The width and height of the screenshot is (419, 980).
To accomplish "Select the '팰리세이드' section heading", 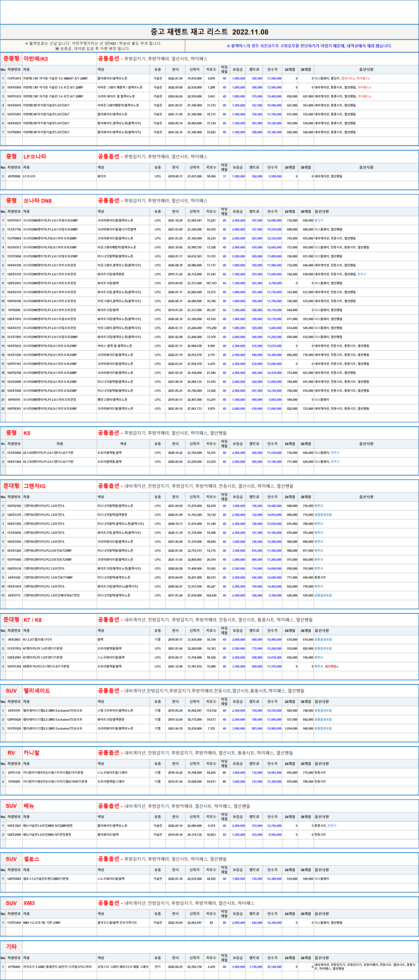I will [37, 691].
